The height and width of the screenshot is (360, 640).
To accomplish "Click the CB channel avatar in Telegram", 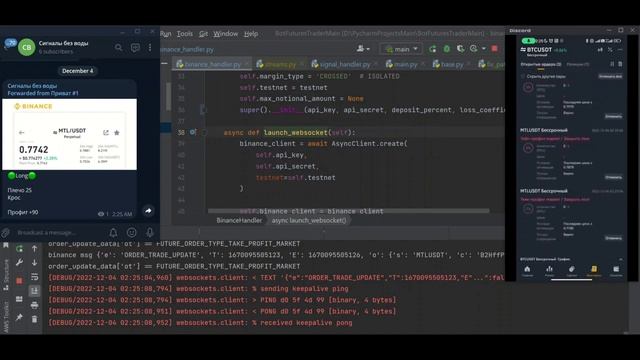I will point(27,47).
